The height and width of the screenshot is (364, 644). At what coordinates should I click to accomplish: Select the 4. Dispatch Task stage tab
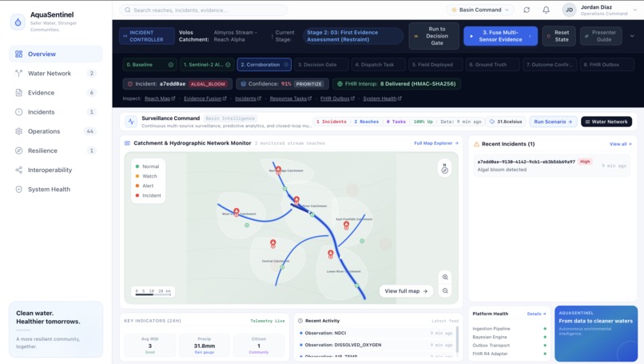pyautogui.click(x=378, y=65)
